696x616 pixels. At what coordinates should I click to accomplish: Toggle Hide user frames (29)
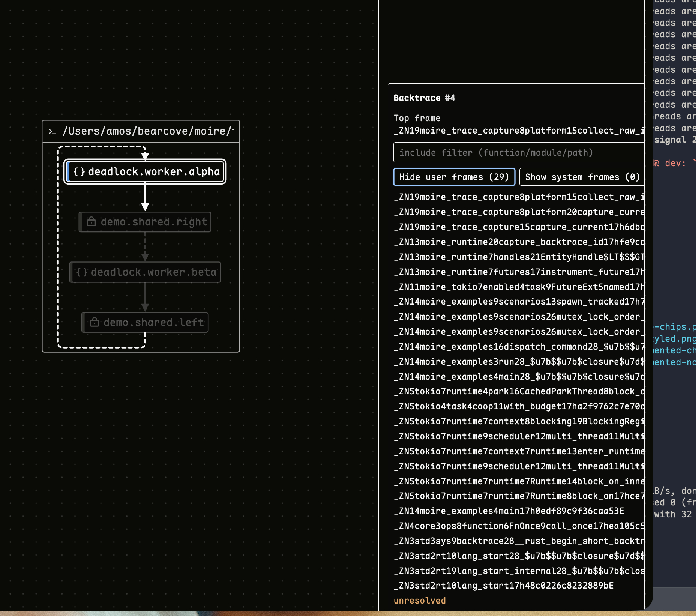[454, 177]
